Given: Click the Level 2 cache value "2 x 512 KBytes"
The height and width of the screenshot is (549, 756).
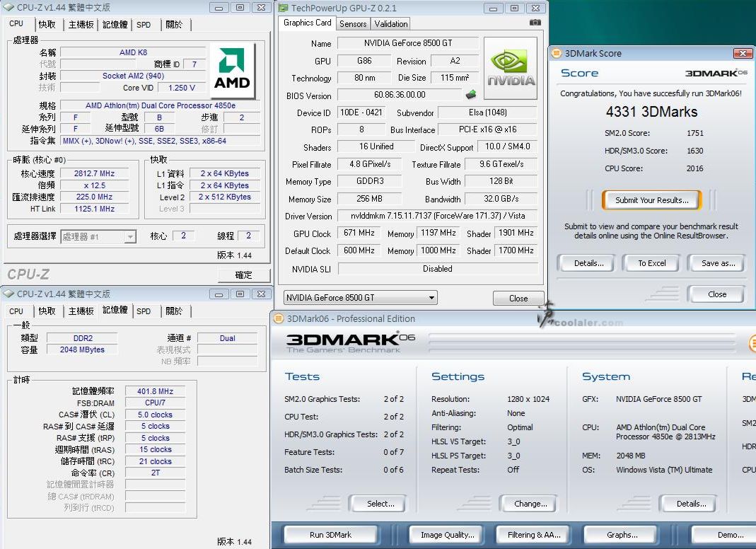Looking at the screenshot, I should coord(225,197).
